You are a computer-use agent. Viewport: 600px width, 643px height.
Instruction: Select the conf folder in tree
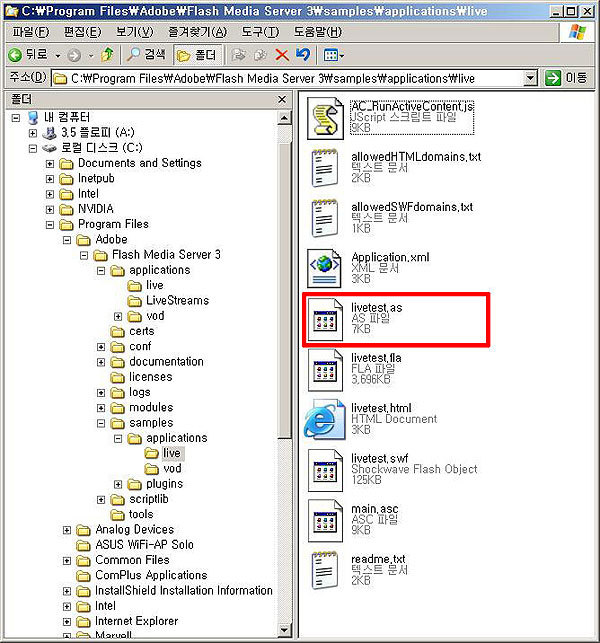pos(131,347)
